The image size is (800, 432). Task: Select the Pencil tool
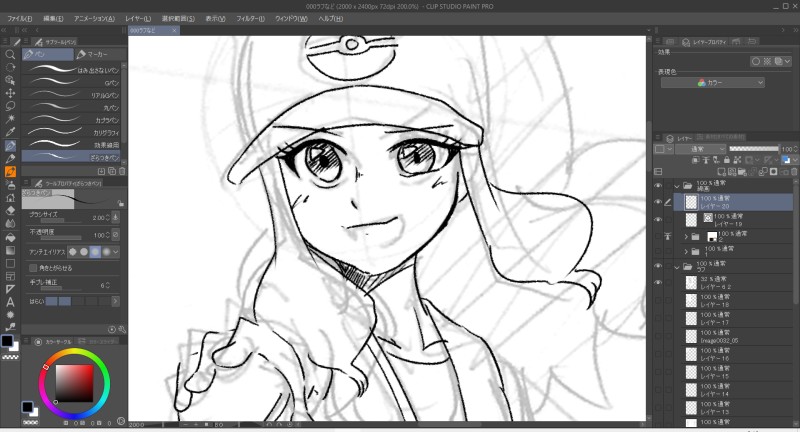click(x=10, y=159)
